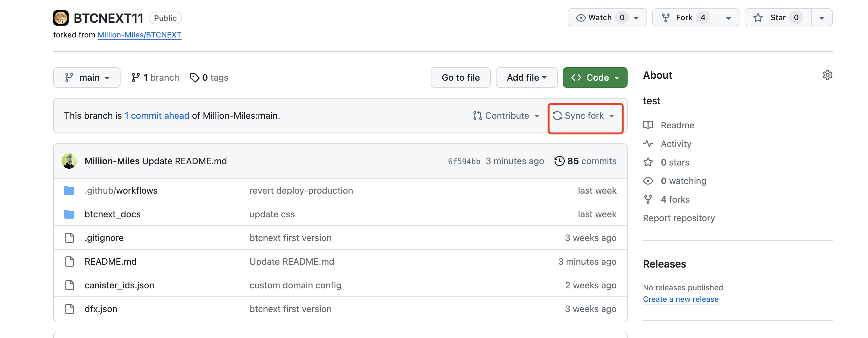Open the 1 commit ahead link
Viewport: 868px width, 338px height.
pyautogui.click(x=157, y=116)
